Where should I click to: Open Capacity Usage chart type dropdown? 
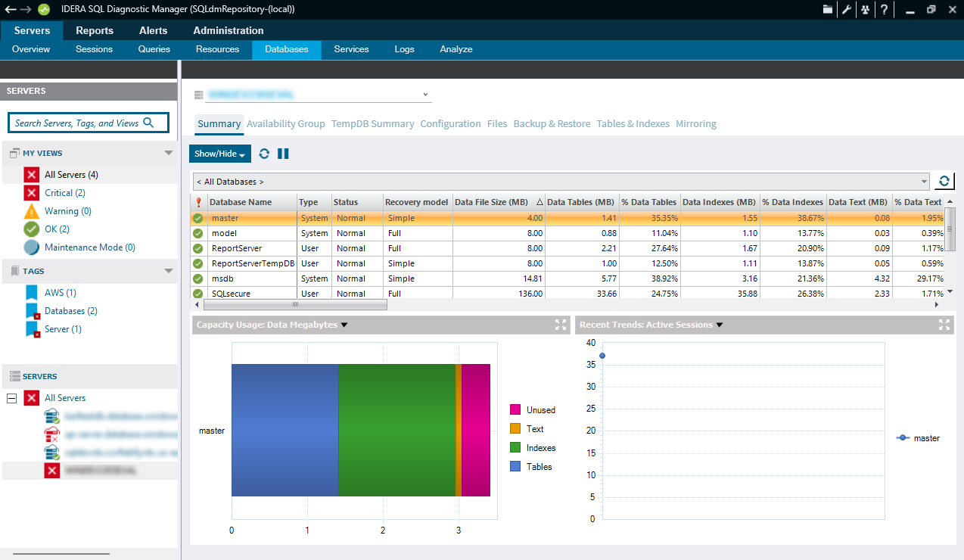[344, 325]
